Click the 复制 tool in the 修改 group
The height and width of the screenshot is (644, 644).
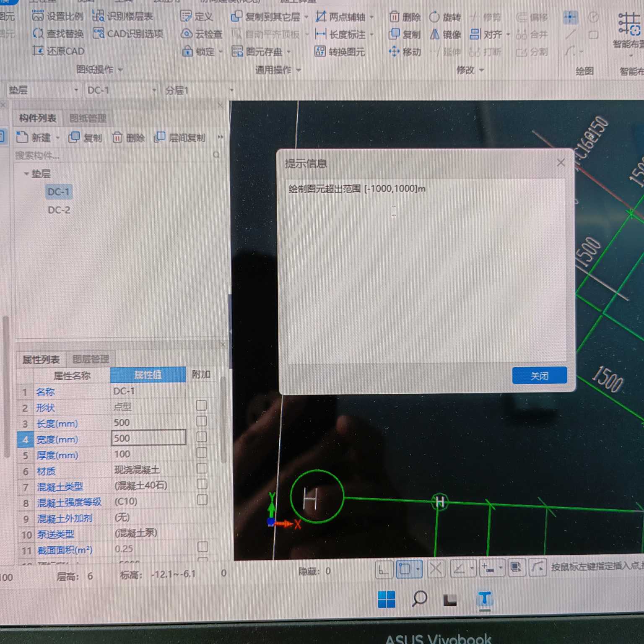[x=405, y=34]
